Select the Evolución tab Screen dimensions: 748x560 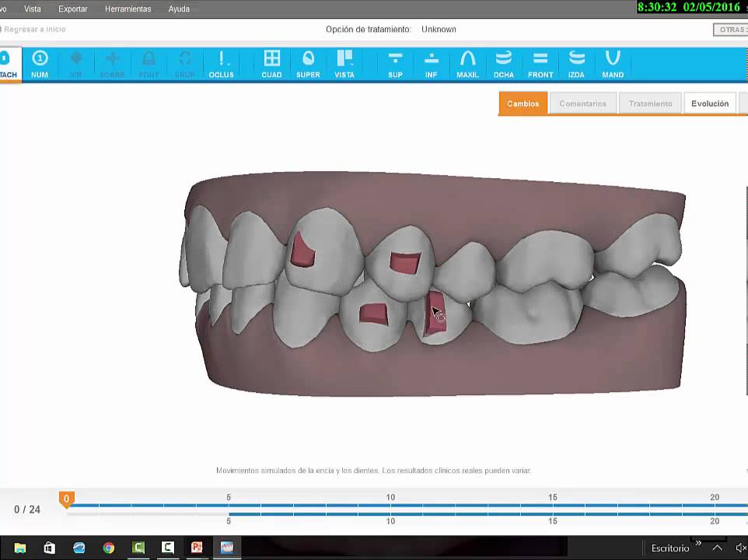(710, 103)
